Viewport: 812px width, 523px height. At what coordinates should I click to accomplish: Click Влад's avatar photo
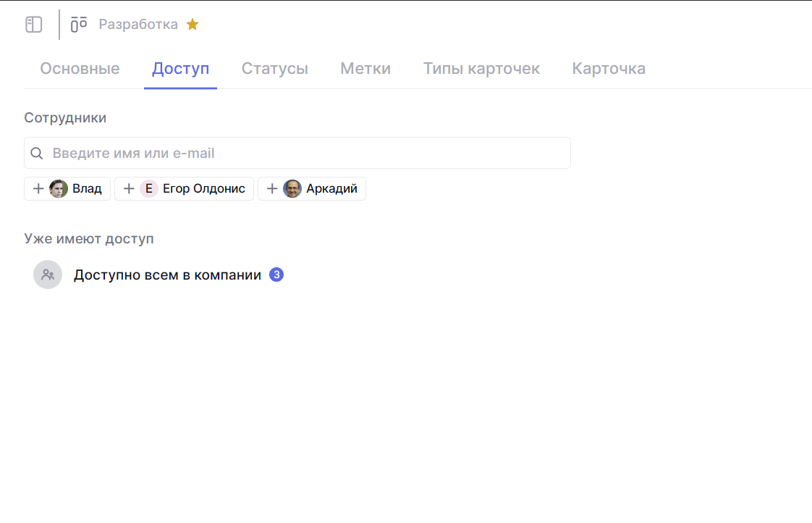[x=59, y=189]
